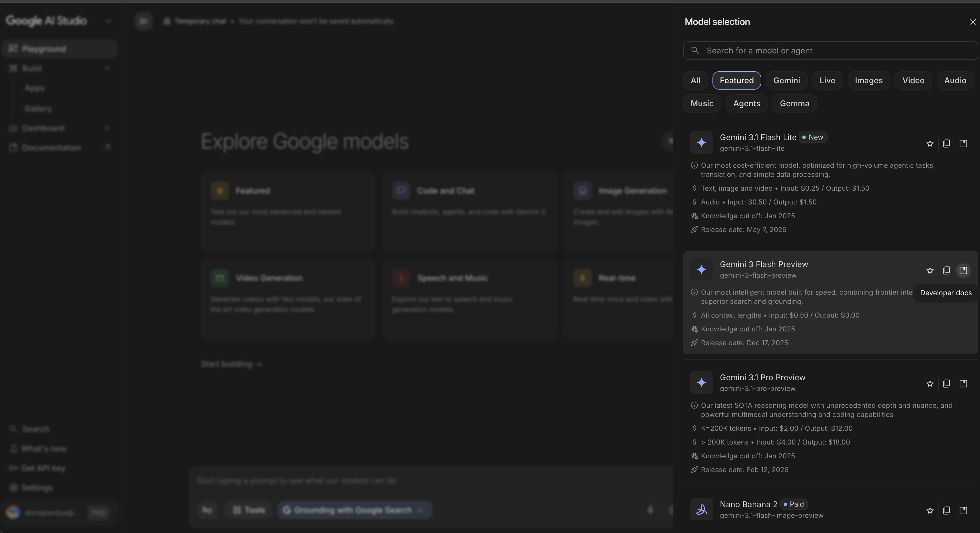Open developer docs for Gemini 3.1 Flash Lite
Screen dimensions: 980x533
click(963, 144)
